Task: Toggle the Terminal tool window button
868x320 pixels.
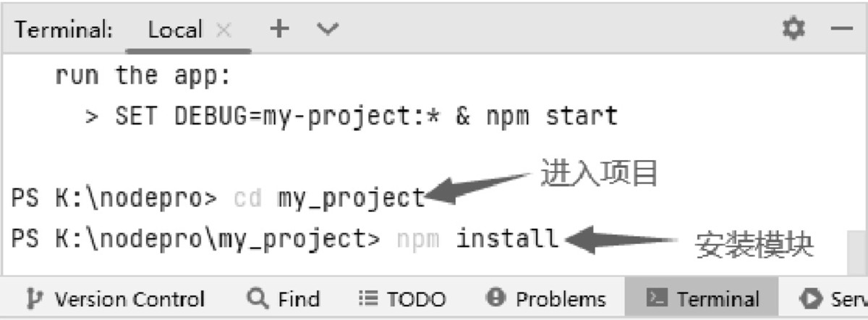Action: pos(702,298)
